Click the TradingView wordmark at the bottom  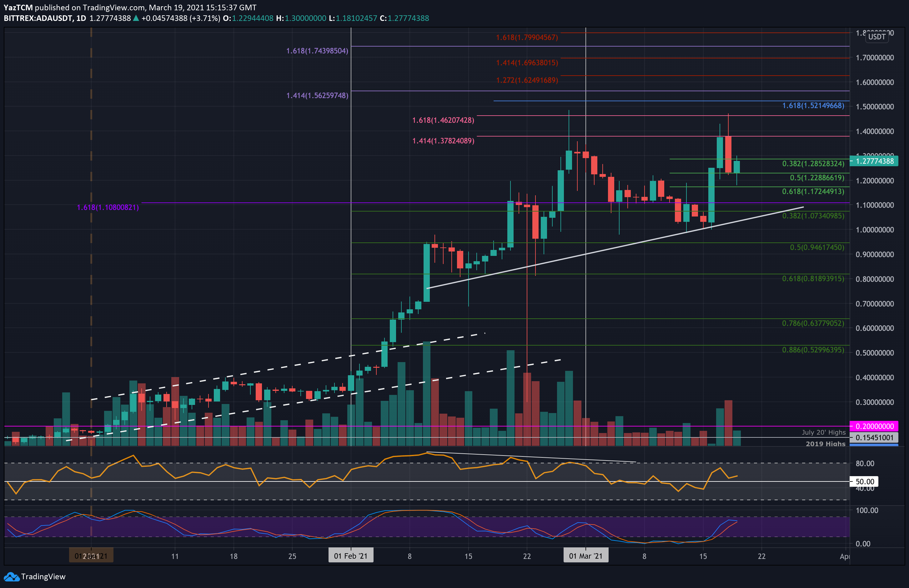click(x=43, y=576)
